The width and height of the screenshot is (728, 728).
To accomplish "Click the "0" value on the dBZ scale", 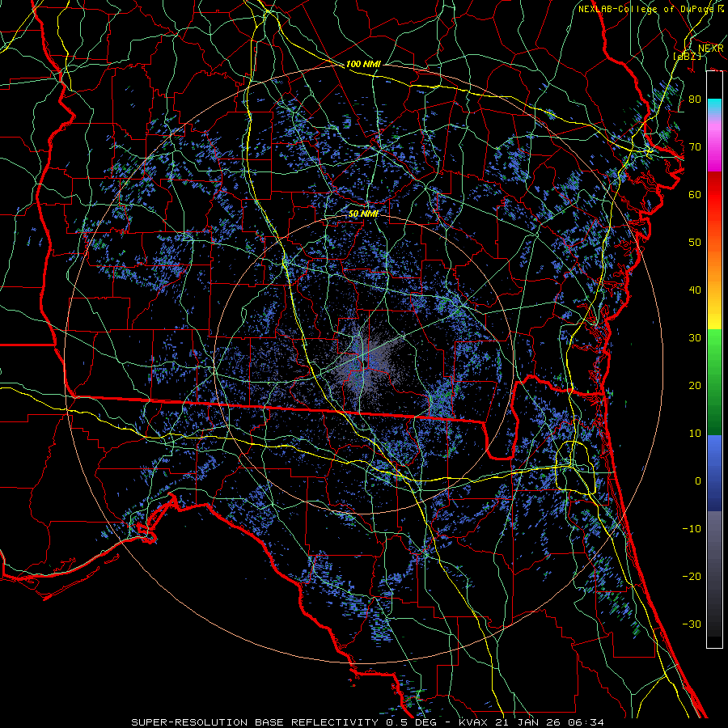I will 698,481.
